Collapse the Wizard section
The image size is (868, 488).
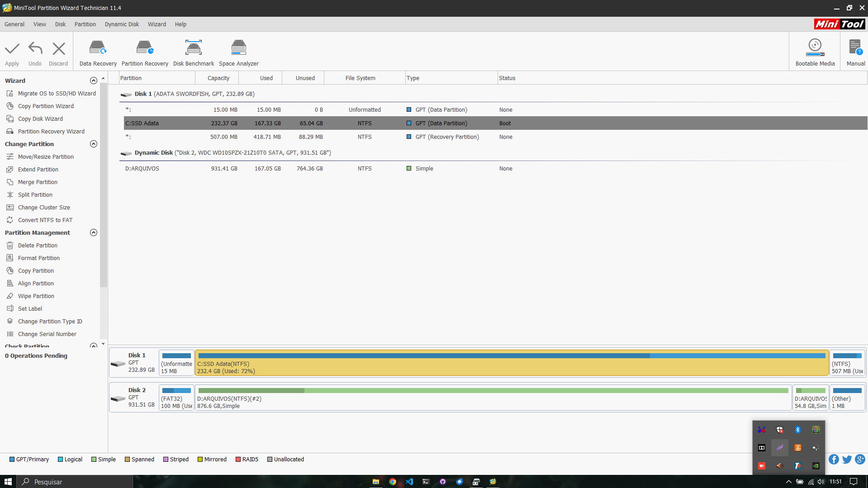[94, 81]
